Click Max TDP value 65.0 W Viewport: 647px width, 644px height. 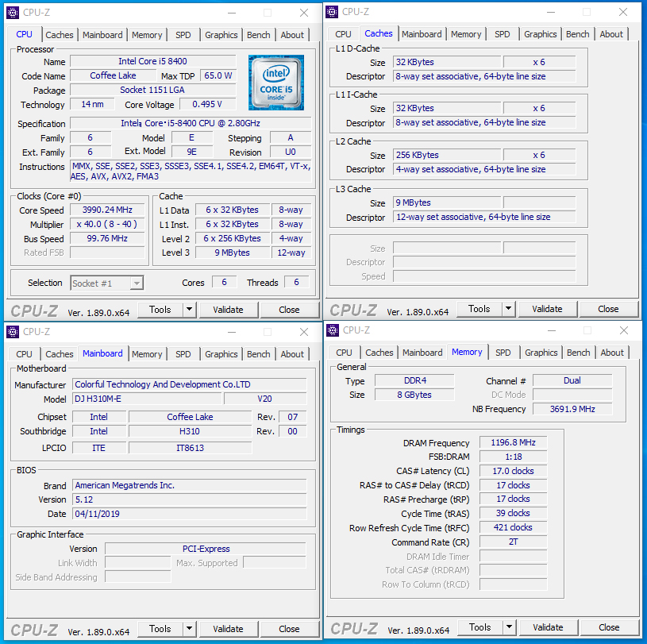coord(218,75)
